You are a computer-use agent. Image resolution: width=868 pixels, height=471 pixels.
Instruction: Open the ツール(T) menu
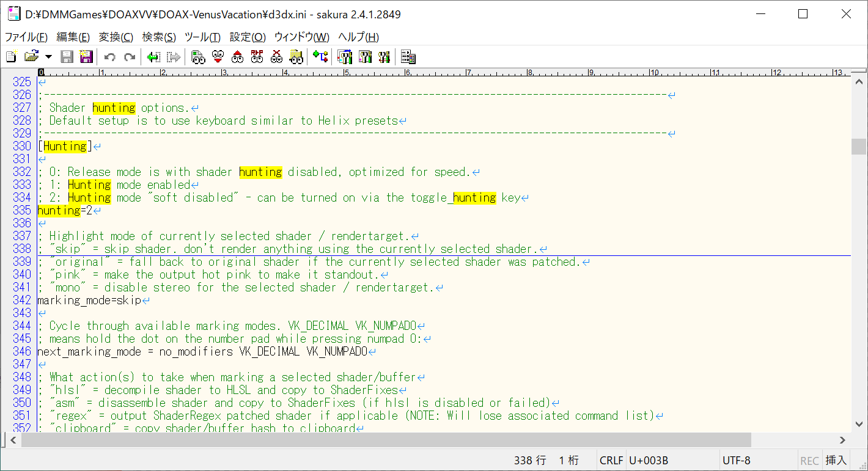pyautogui.click(x=202, y=37)
